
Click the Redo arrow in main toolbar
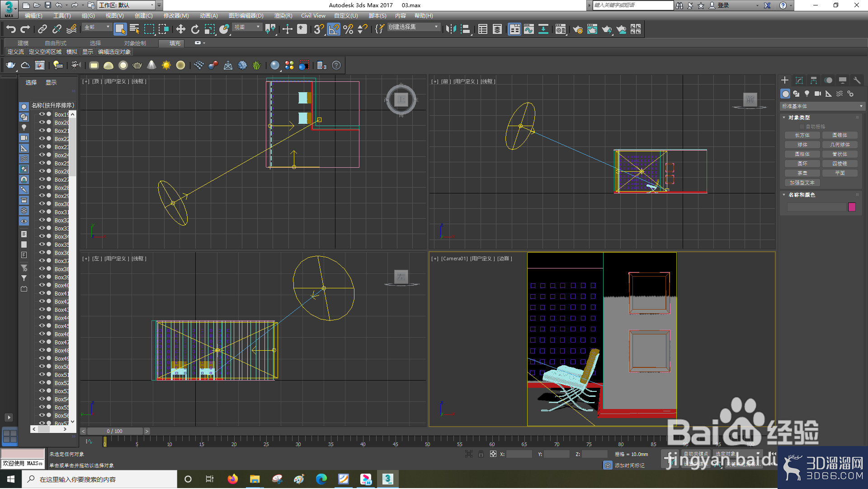tap(25, 29)
